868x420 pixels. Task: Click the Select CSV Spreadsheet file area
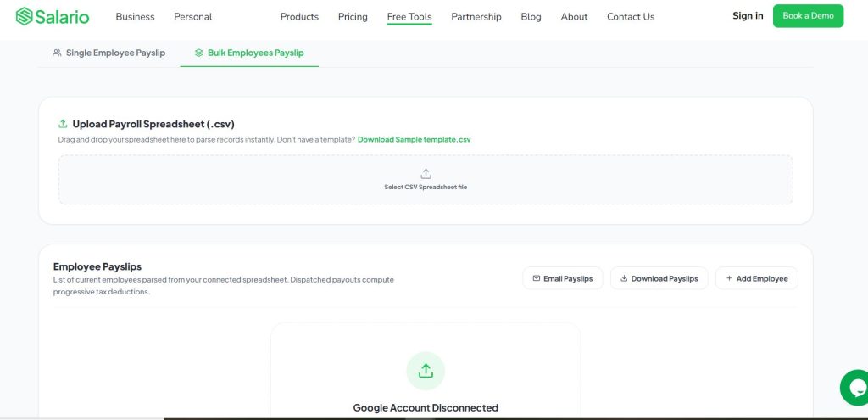point(426,180)
